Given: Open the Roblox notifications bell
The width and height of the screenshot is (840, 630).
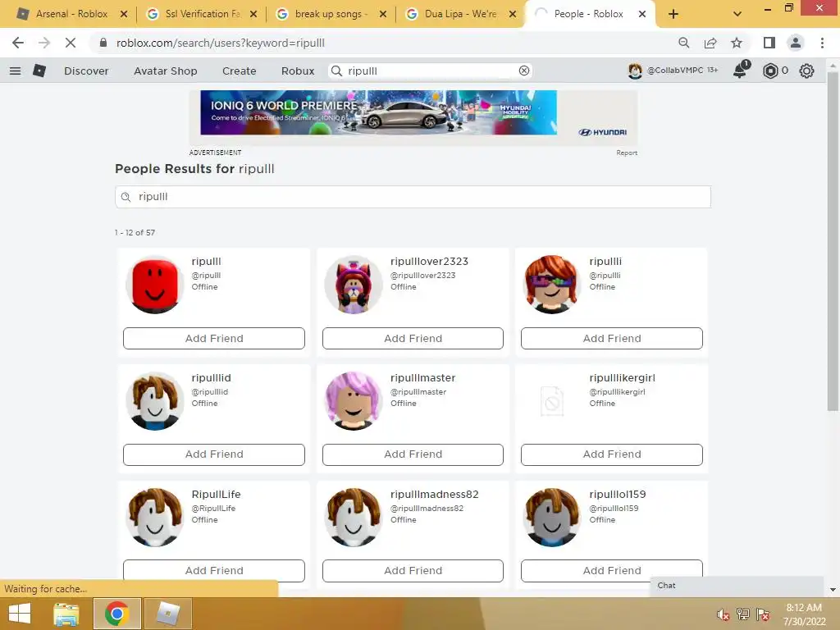Looking at the screenshot, I should click(741, 70).
